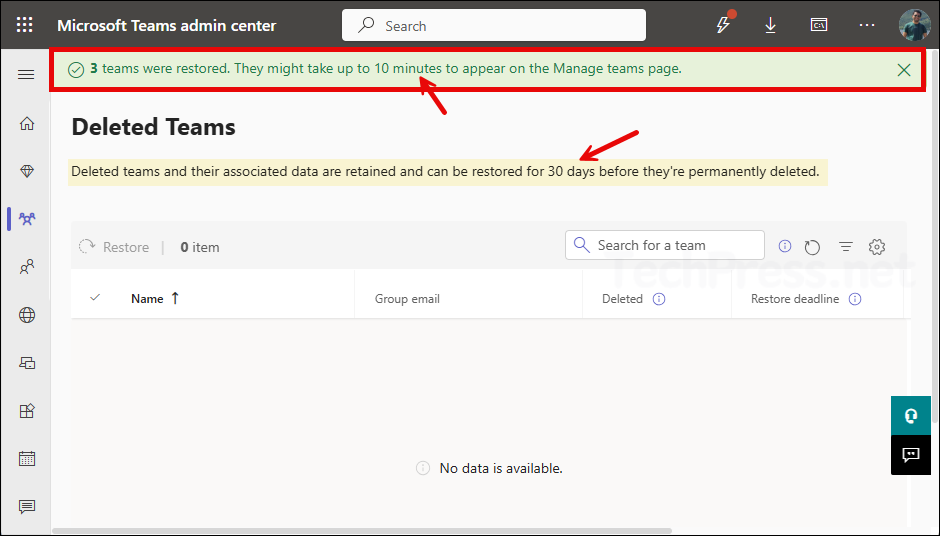Open the user profile avatar
This screenshot has width=940, height=536.
[x=914, y=25]
